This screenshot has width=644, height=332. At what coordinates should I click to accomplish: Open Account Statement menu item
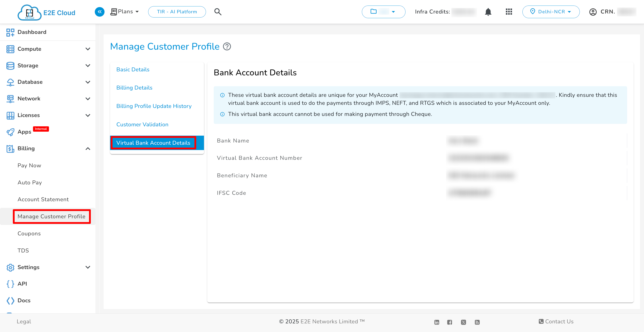pyautogui.click(x=43, y=199)
